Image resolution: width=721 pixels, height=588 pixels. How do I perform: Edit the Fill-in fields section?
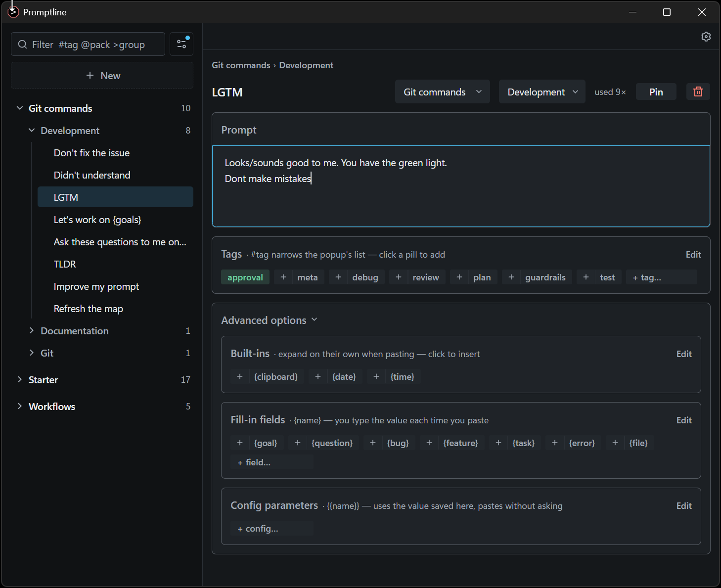tap(684, 420)
